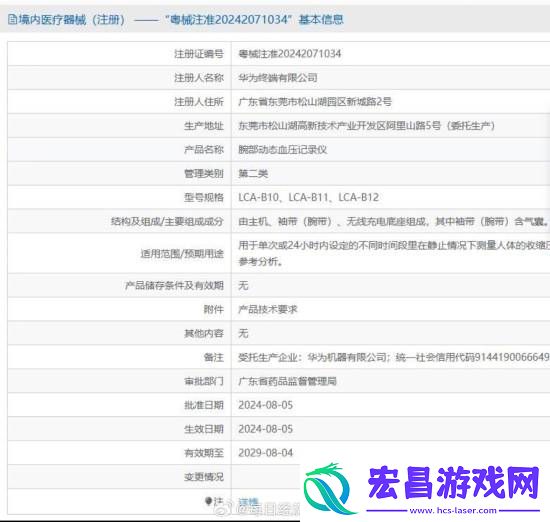Click the header title 境内医疗器械（注册）
This screenshot has height=522, width=550.
point(72,19)
